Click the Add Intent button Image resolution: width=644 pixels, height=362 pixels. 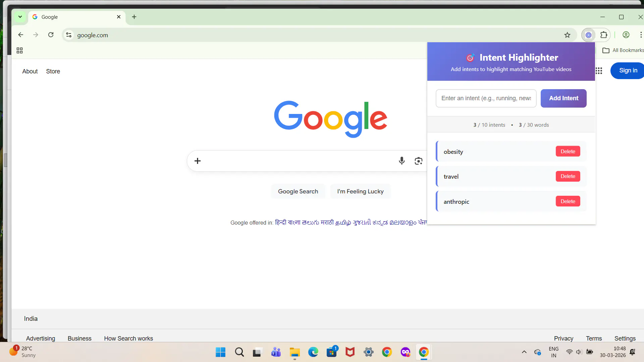pos(563,98)
